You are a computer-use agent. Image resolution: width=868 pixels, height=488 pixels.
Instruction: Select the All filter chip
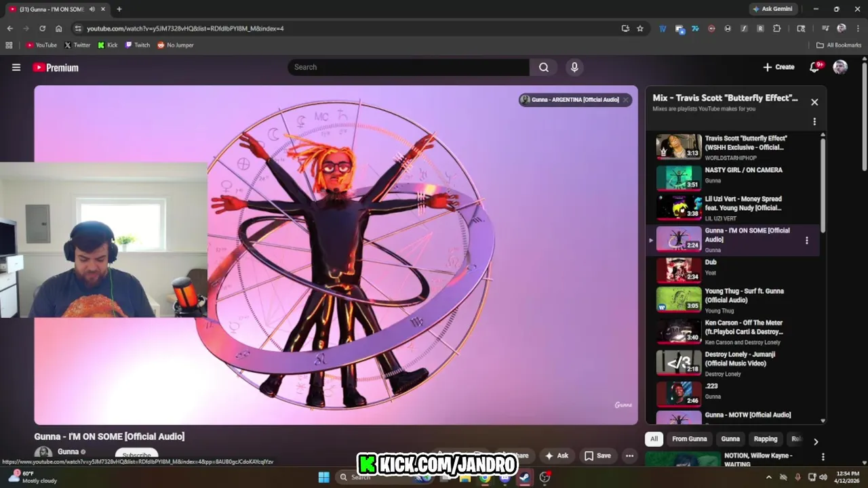click(x=654, y=439)
